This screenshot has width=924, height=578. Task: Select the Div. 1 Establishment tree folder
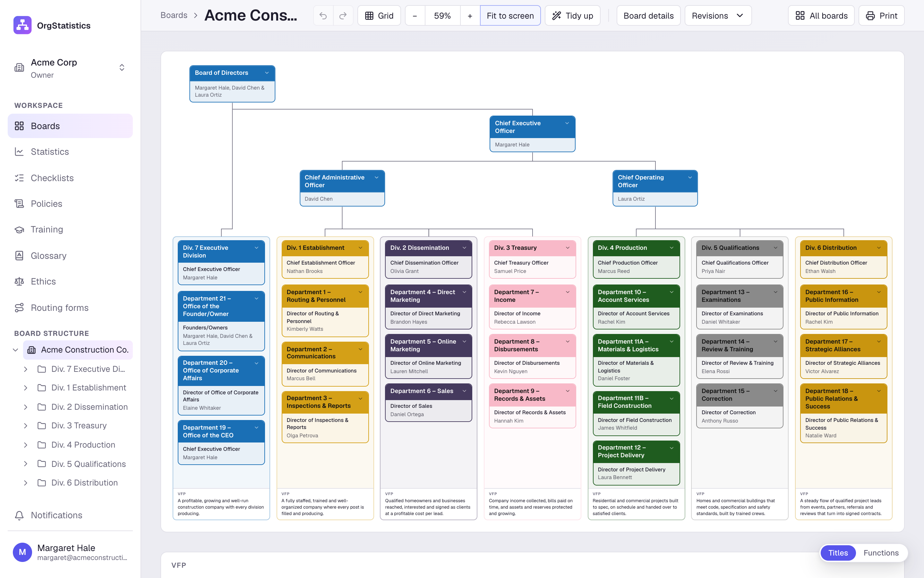coord(83,388)
